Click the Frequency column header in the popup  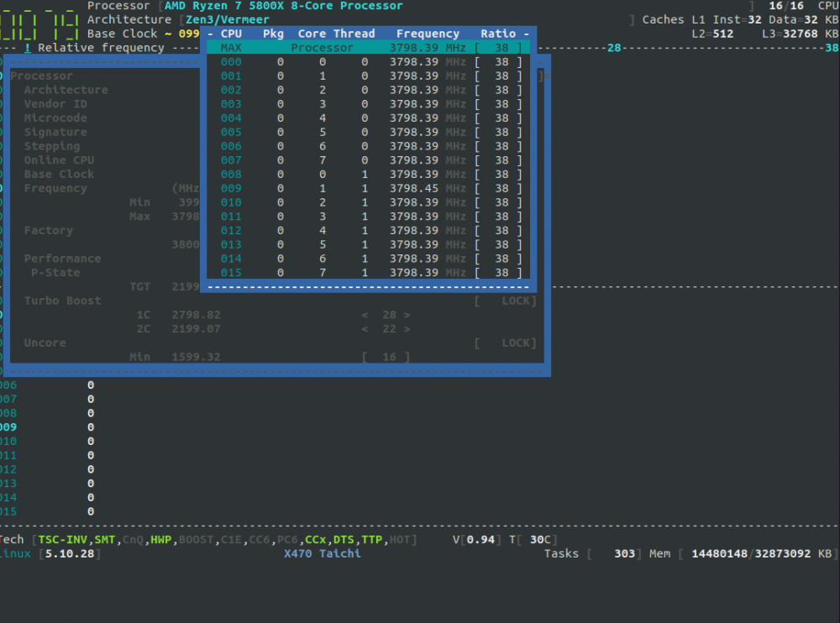(x=428, y=34)
